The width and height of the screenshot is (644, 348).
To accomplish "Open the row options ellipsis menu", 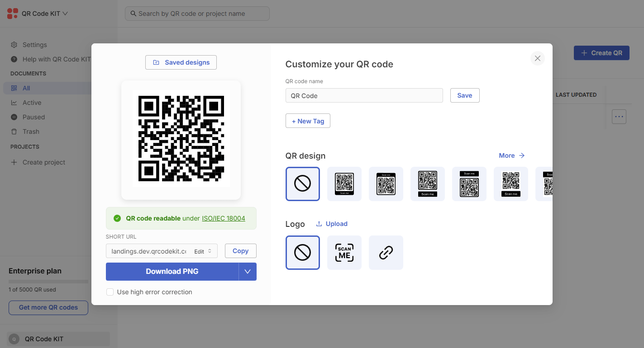I will click(x=619, y=117).
